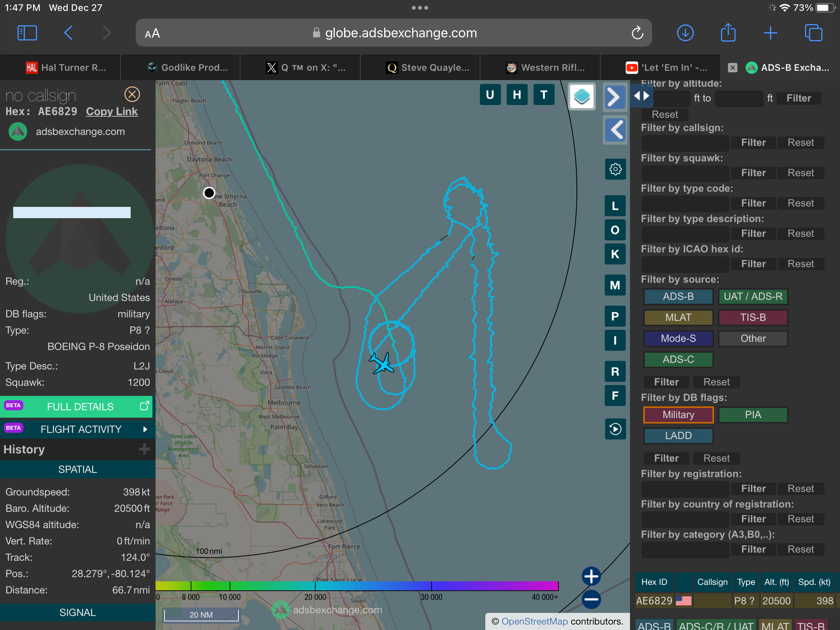This screenshot has width=840, height=630.
Task: Apply the type code Filter button
Action: tap(753, 203)
